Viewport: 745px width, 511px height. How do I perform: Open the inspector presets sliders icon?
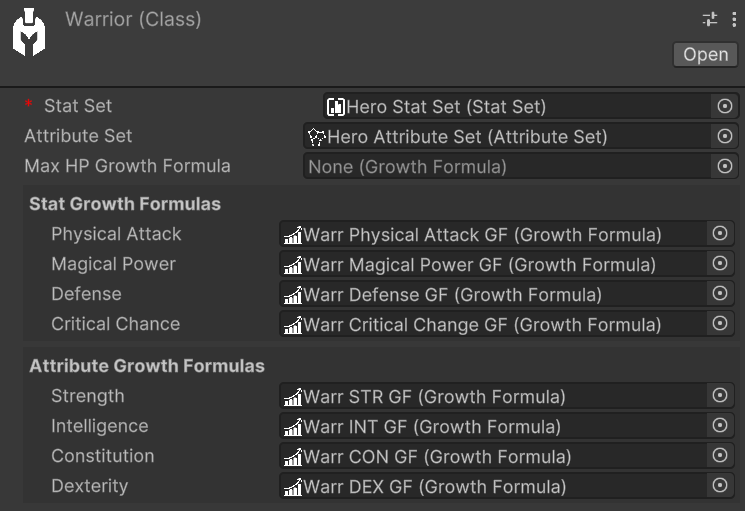[711, 19]
